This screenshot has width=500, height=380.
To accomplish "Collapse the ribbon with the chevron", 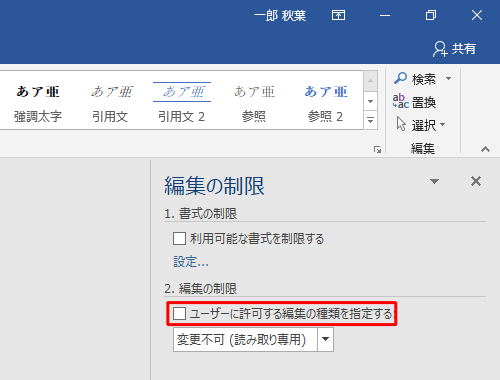I will 485,149.
